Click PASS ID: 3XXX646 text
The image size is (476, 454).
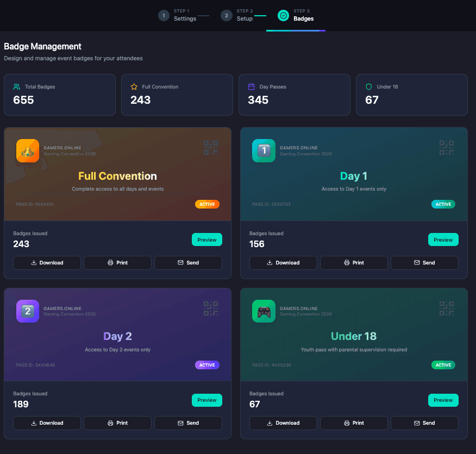pyautogui.click(x=35, y=365)
